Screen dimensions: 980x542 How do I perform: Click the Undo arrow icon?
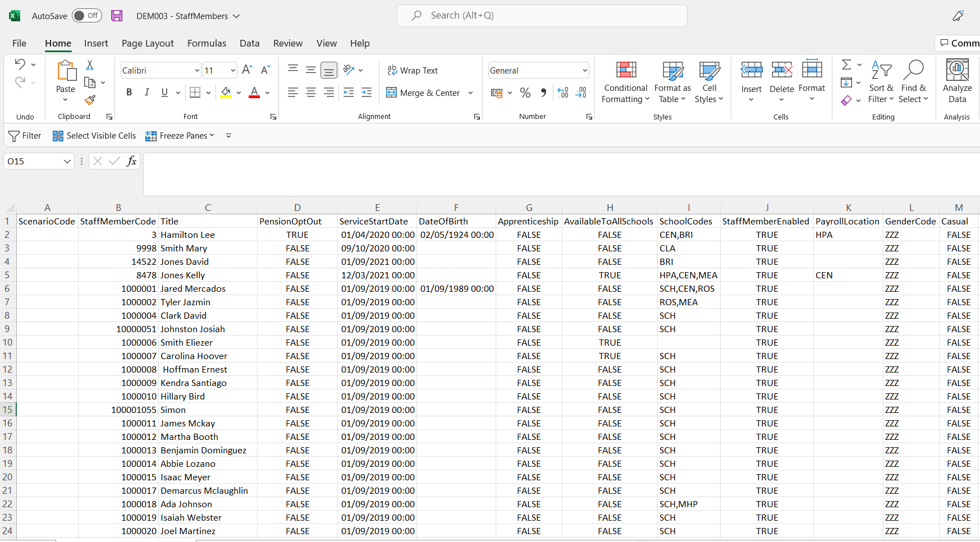[x=20, y=64]
